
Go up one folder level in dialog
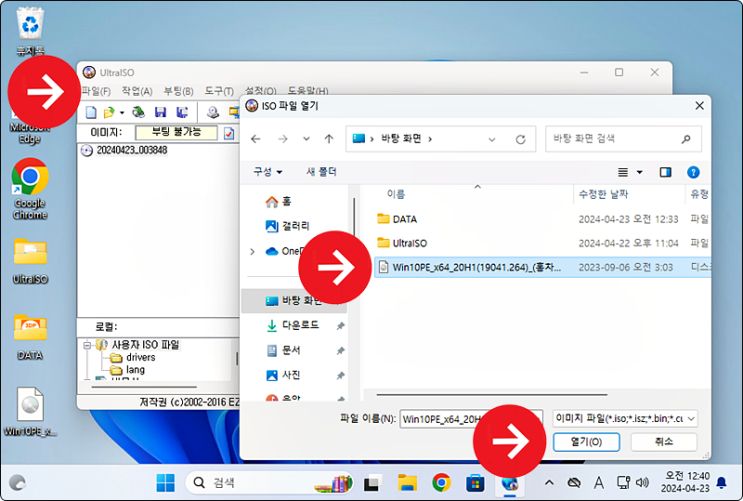pyautogui.click(x=329, y=139)
